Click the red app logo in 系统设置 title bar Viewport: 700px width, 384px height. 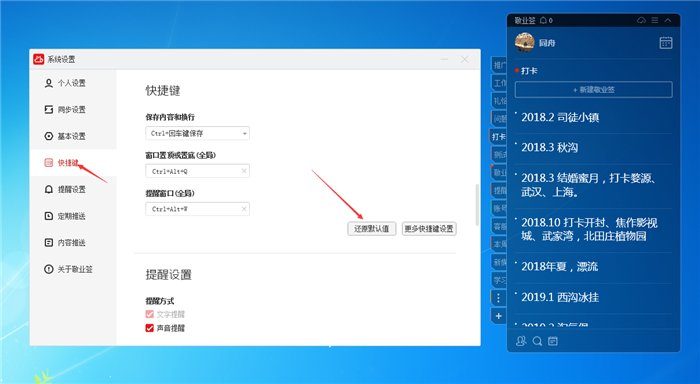tap(39, 59)
